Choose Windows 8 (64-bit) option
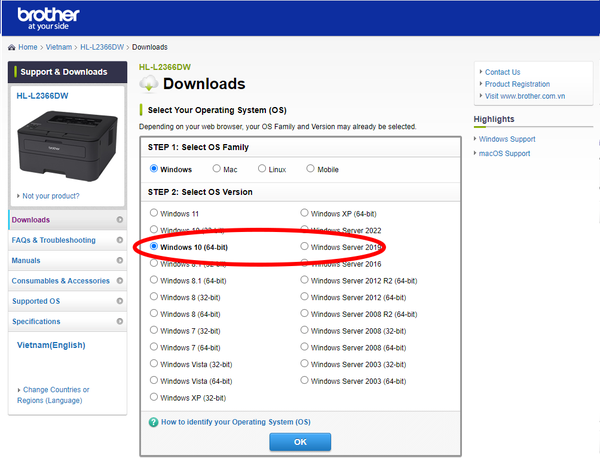Viewport: 600px width, 458px height. [154, 313]
